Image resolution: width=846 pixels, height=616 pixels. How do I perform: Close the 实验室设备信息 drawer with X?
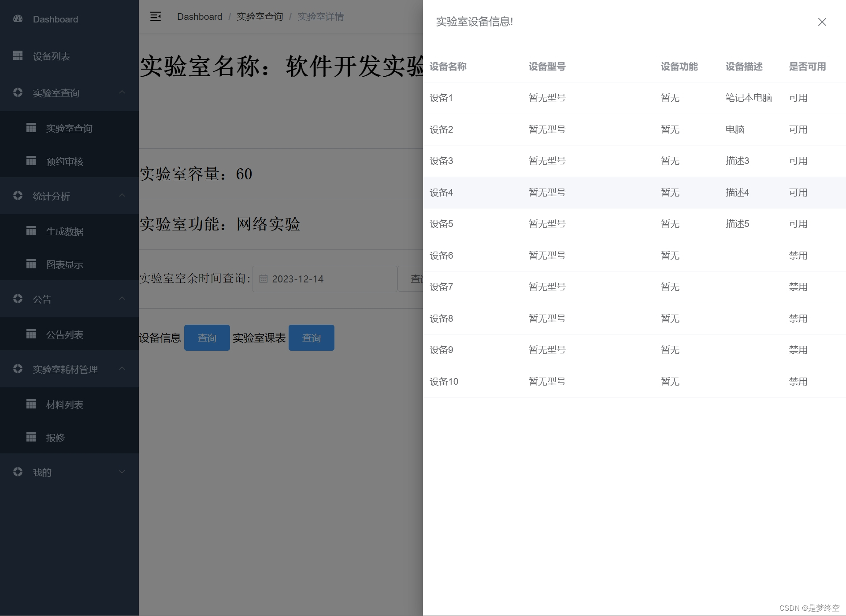tap(822, 22)
